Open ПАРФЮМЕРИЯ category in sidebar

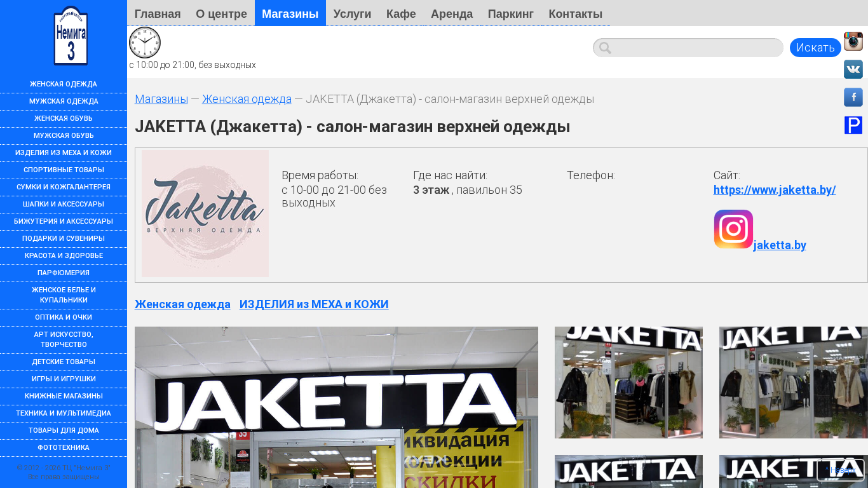tap(64, 273)
